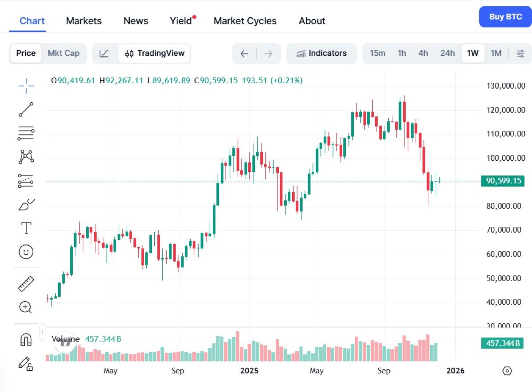Switch chart to line style
The height and width of the screenshot is (392, 532).
click(x=104, y=53)
